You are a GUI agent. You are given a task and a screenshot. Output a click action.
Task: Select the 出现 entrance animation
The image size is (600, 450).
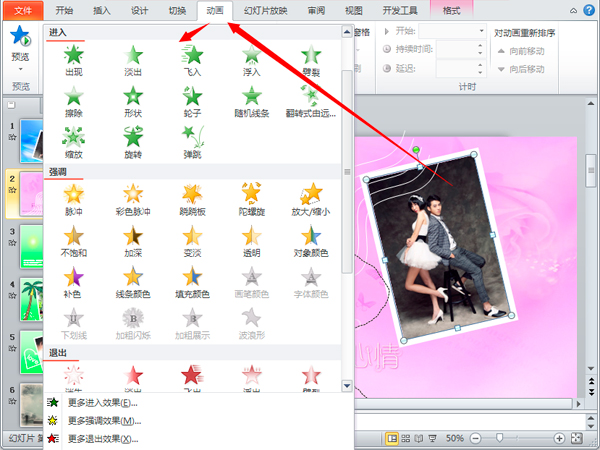pyautogui.click(x=73, y=60)
